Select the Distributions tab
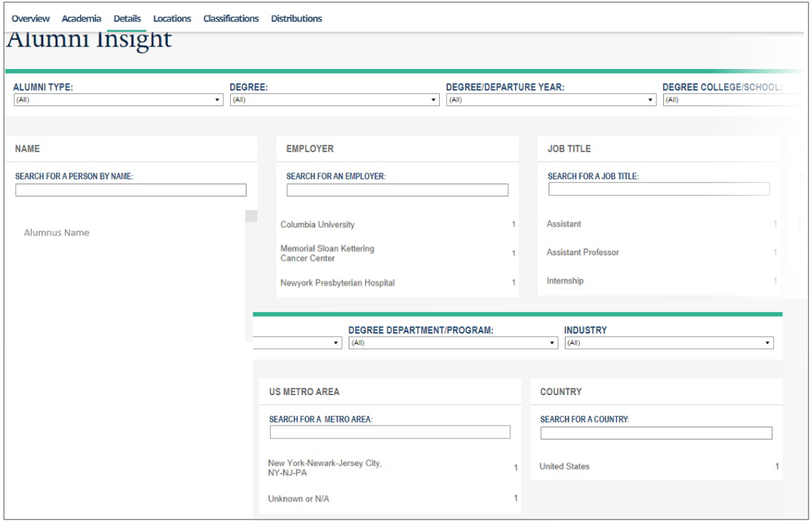This screenshot has height=523, width=812. tap(296, 18)
